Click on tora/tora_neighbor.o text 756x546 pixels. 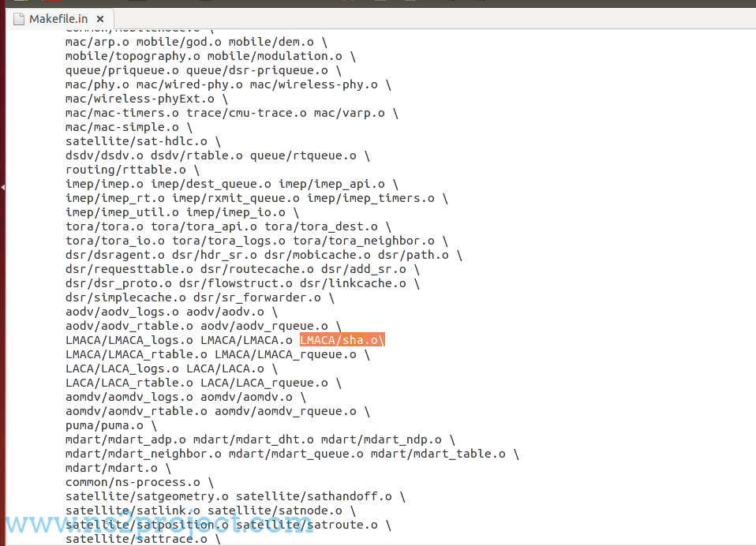pyautogui.click(x=364, y=241)
